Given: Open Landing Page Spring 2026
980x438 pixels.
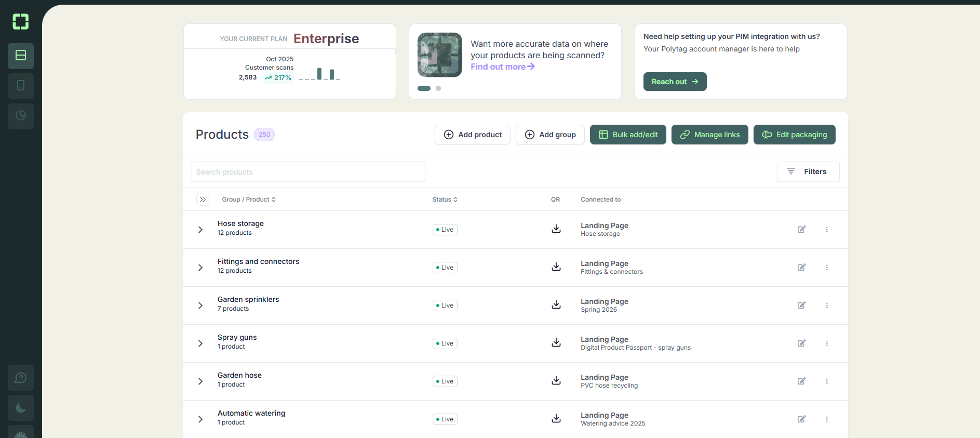Looking at the screenshot, I should click(605, 305).
